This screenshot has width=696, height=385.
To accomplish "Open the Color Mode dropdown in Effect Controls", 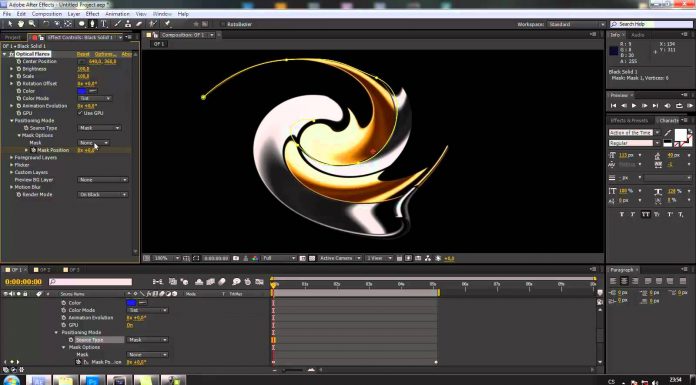I will 95,98.
